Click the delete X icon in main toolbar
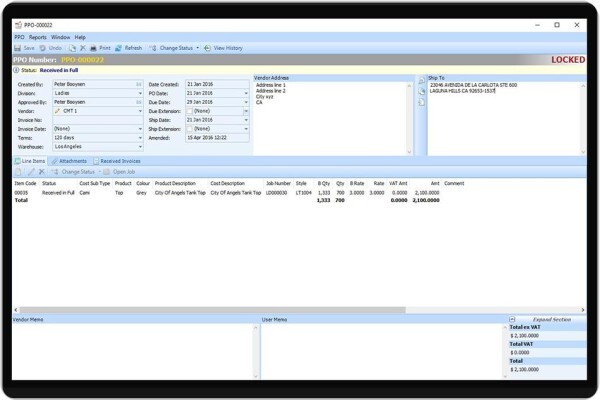The height and width of the screenshot is (400, 600). pyautogui.click(x=83, y=48)
